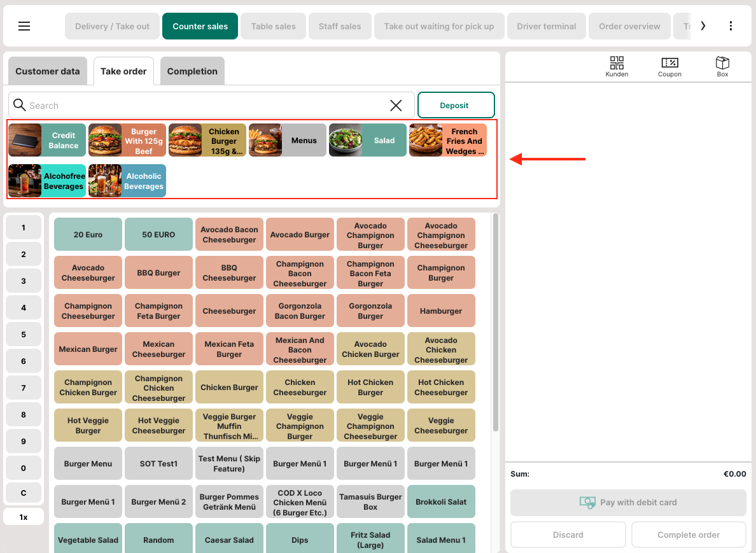Open the Coupon icon
Viewport: 756px width, 553px height.
pyautogui.click(x=669, y=66)
